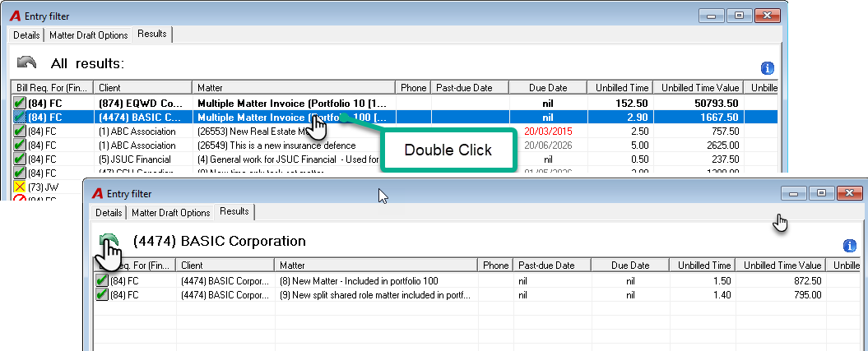868x351 pixels.
Task: Click app logo in All results window title bar
Action: [16, 16]
